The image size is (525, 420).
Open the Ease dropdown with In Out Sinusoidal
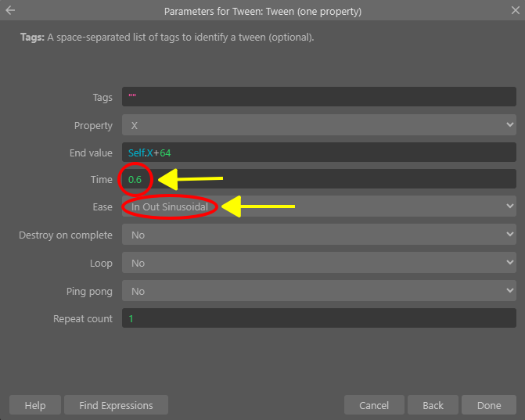click(x=318, y=206)
